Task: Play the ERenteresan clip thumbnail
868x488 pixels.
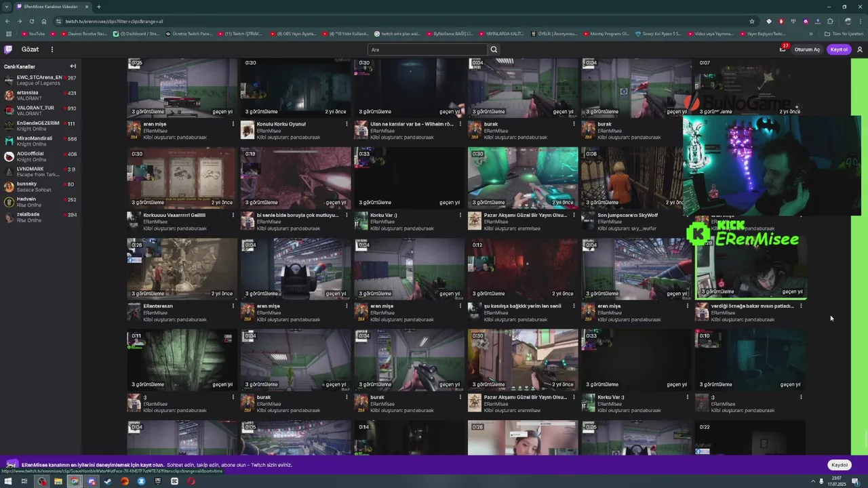Action: 182,269
